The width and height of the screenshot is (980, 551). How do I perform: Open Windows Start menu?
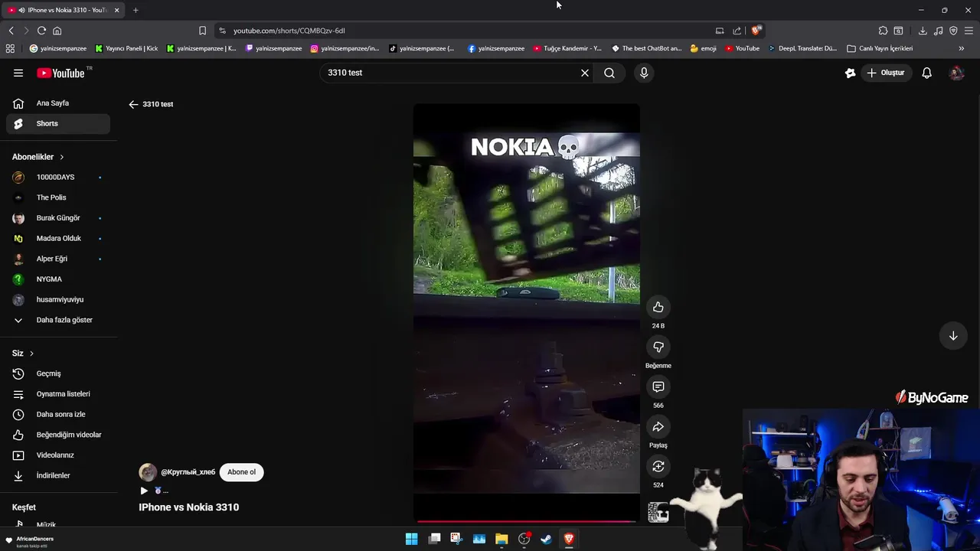pos(411,539)
